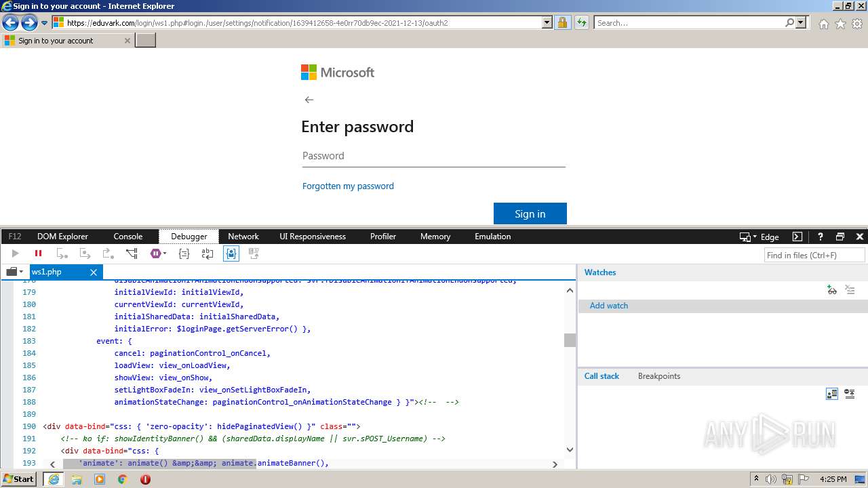Open the Emulation tab
This screenshot has width=868, height=488.
click(x=493, y=237)
